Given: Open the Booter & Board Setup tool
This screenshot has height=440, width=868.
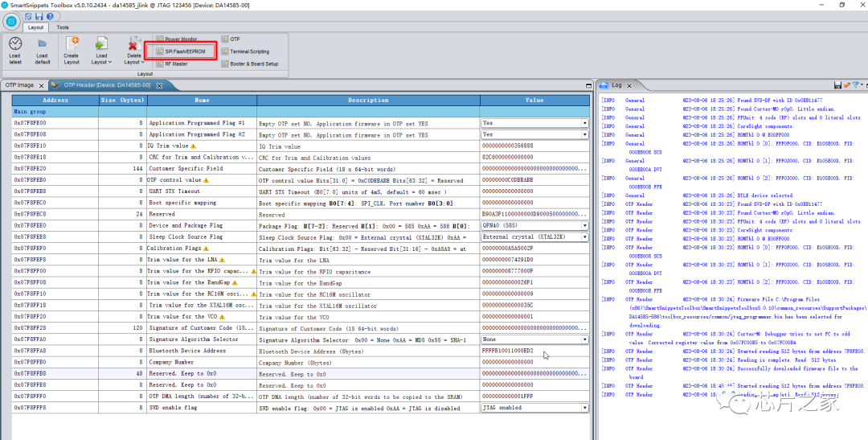Looking at the screenshot, I should click(250, 64).
